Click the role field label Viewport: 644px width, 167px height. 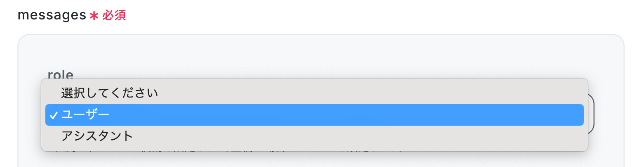(61, 74)
